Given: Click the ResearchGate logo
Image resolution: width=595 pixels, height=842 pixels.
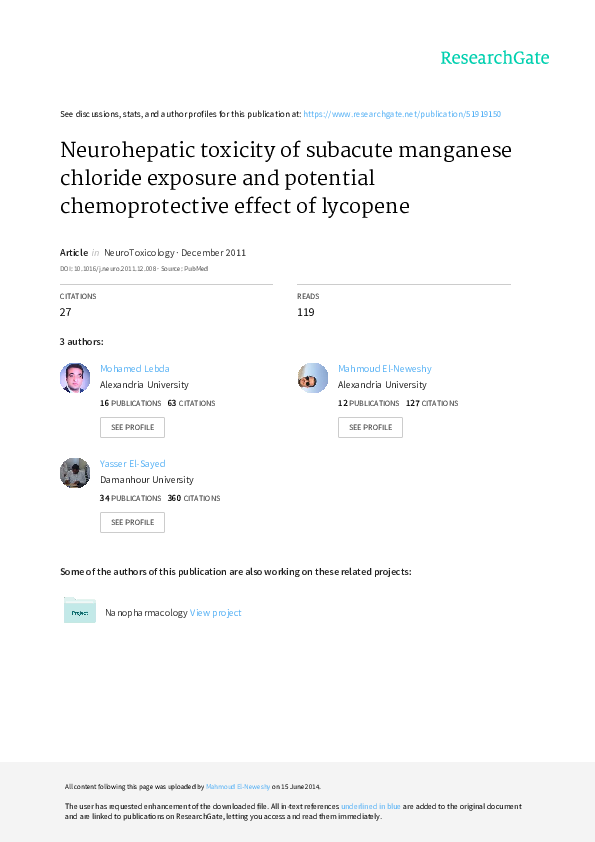Looking at the screenshot, I should click(x=495, y=58).
